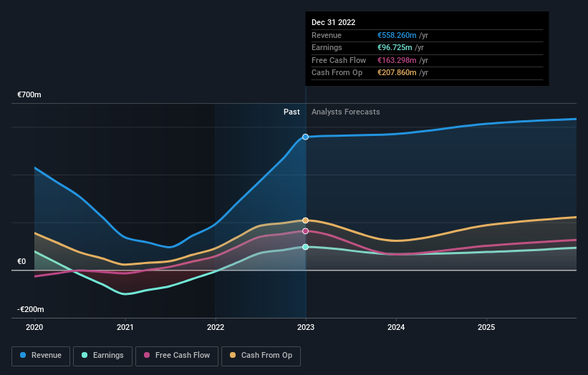Image resolution: width=588 pixels, height=375 pixels.
Task: Click the Dec 31 2022 tooltip date
Action: point(333,22)
